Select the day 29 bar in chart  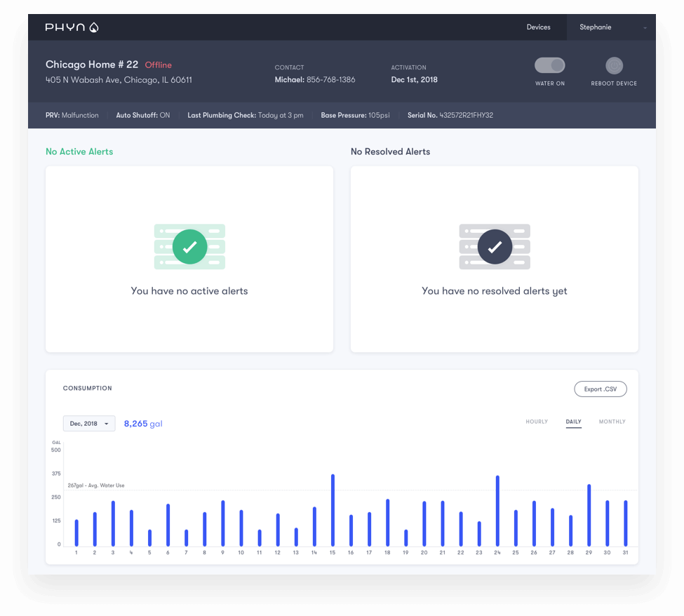[x=589, y=515]
